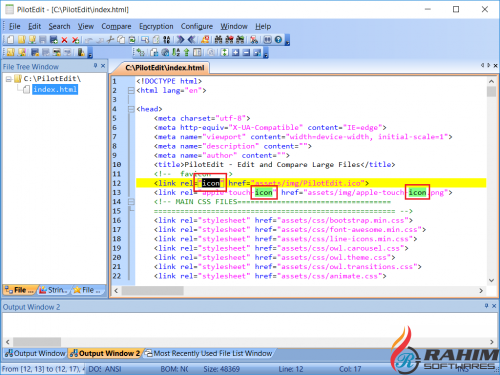Collapse the C:\PilotEdit\ folder node

coord(9,79)
